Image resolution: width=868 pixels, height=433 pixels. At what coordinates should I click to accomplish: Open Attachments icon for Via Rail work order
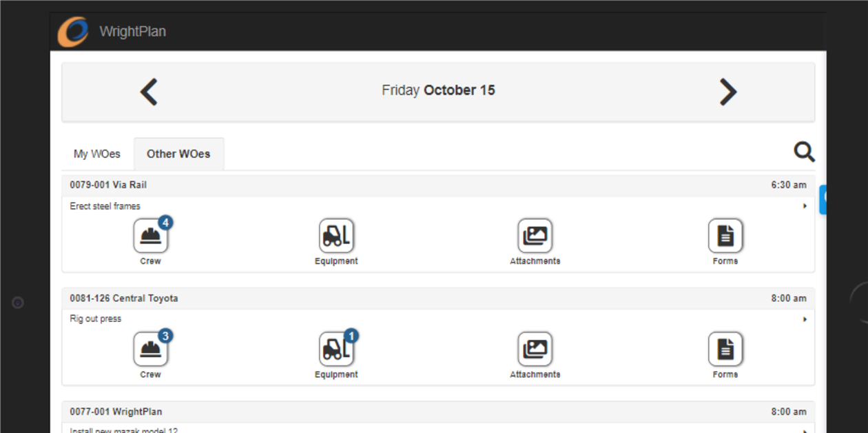pyautogui.click(x=535, y=236)
